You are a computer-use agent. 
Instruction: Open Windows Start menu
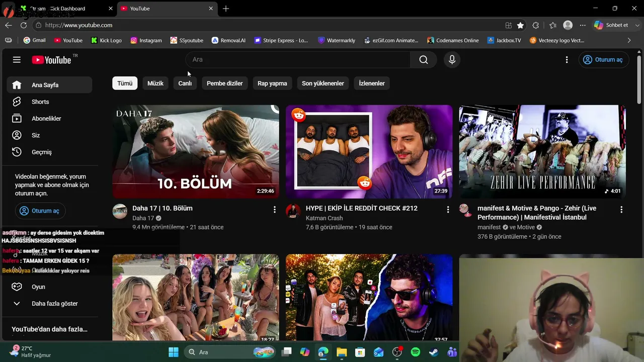click(x=174, y=352)
